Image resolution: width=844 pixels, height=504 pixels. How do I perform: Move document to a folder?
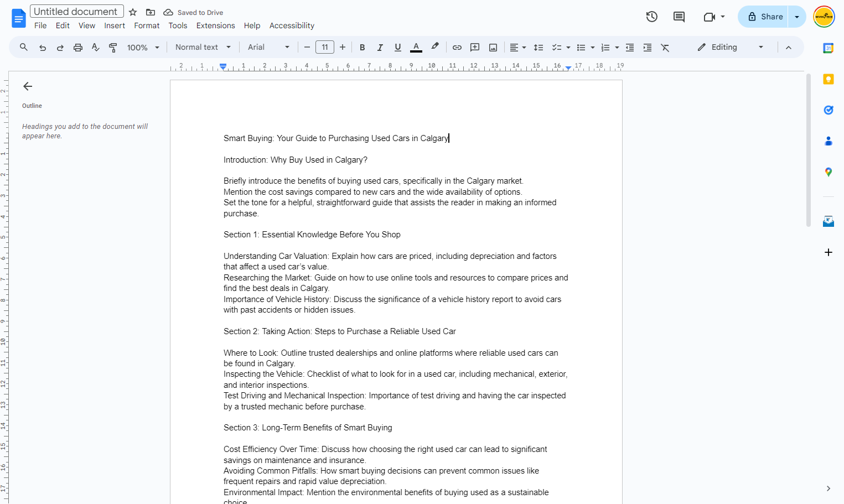point(151,12)
